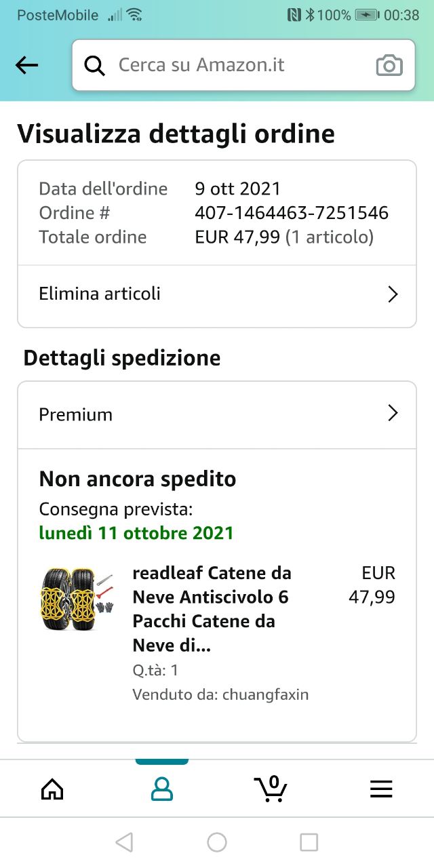Open camera search icon
434x868 pixels.
pyautogui.click(x=389, y=65)
